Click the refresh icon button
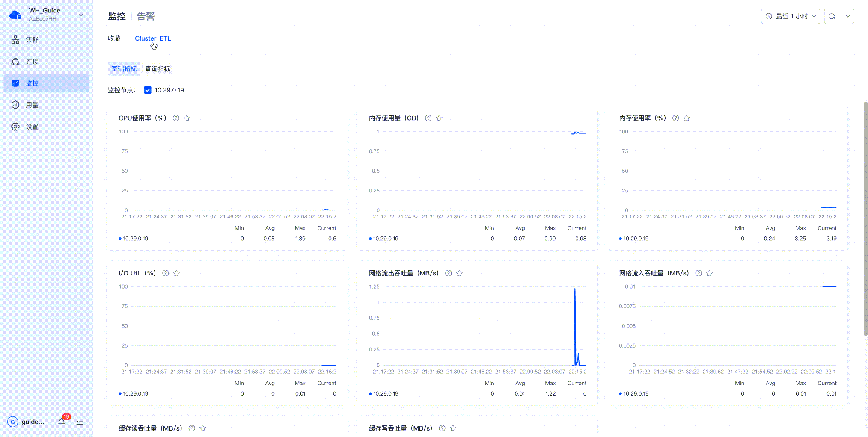Viewport: 868px width, 437px height. point(832,16)
